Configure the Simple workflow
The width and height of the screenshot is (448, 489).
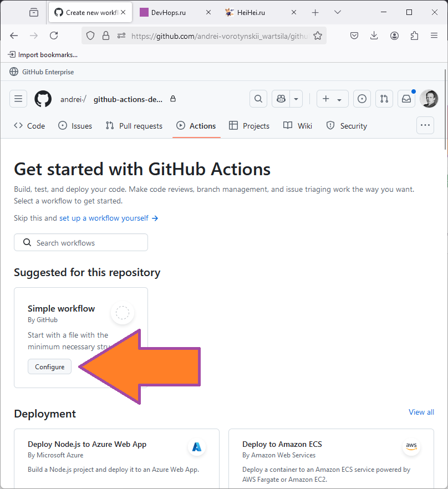pos(49,367)
